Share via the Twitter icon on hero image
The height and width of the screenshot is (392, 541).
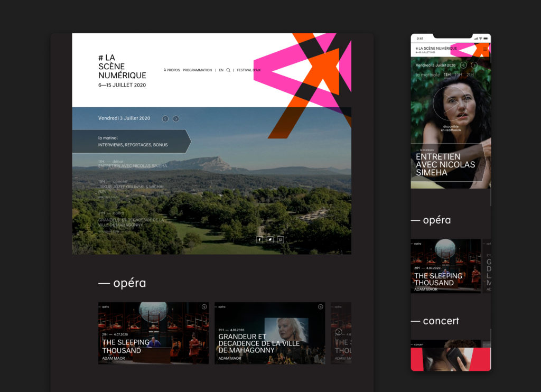270,239
